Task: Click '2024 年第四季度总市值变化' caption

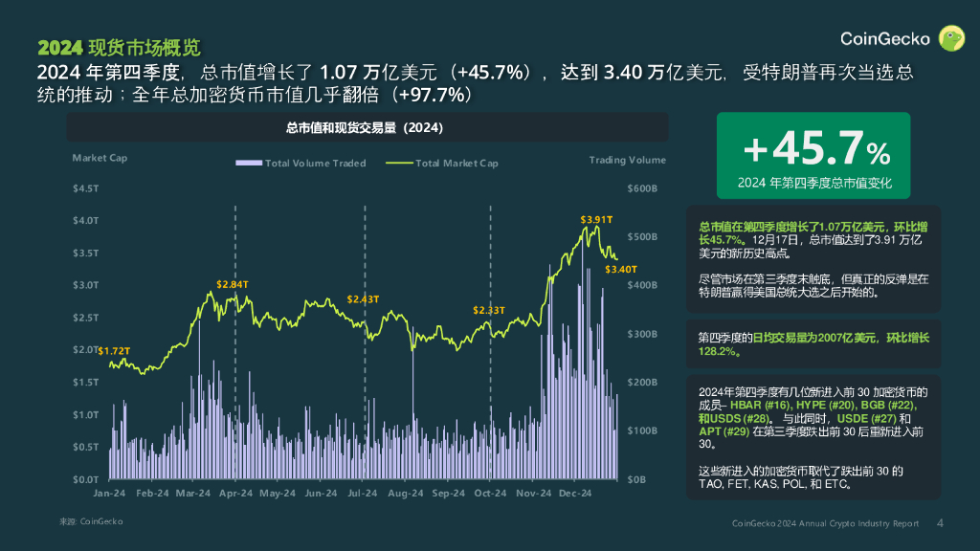Action: click(x=813, y=183)
